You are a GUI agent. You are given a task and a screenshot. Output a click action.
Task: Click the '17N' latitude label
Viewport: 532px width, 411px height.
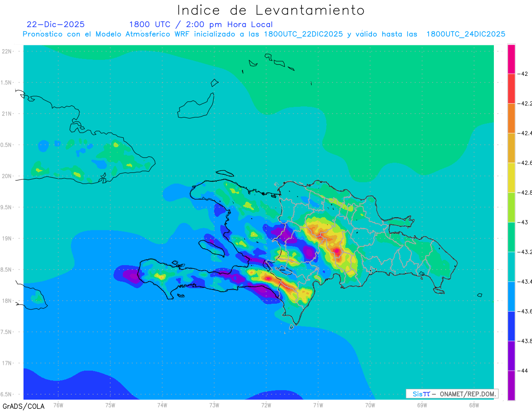(7, 363)
